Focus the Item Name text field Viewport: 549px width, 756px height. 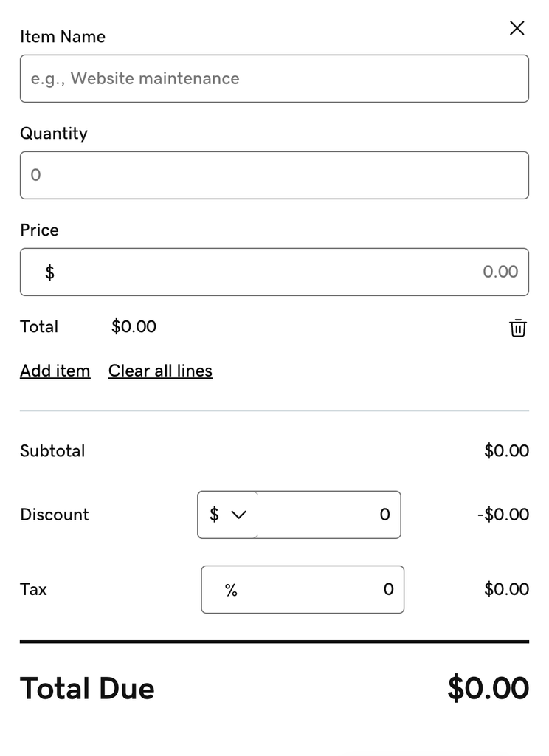coord(274,78)
